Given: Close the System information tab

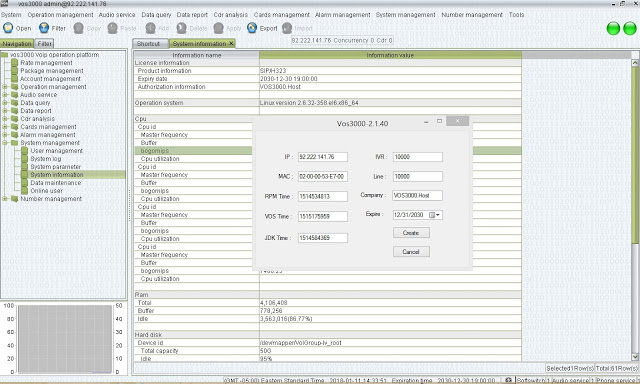Looking at the screenshot, I should [x=231, y=43].
